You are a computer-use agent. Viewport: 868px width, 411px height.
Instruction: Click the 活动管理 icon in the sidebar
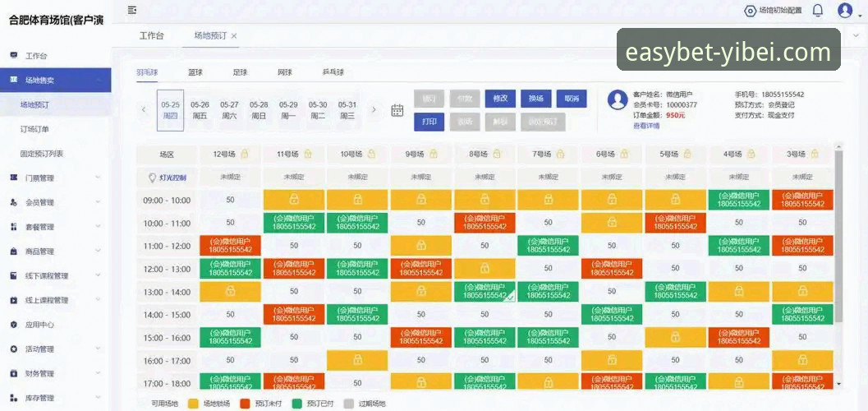tap(14, 349)
